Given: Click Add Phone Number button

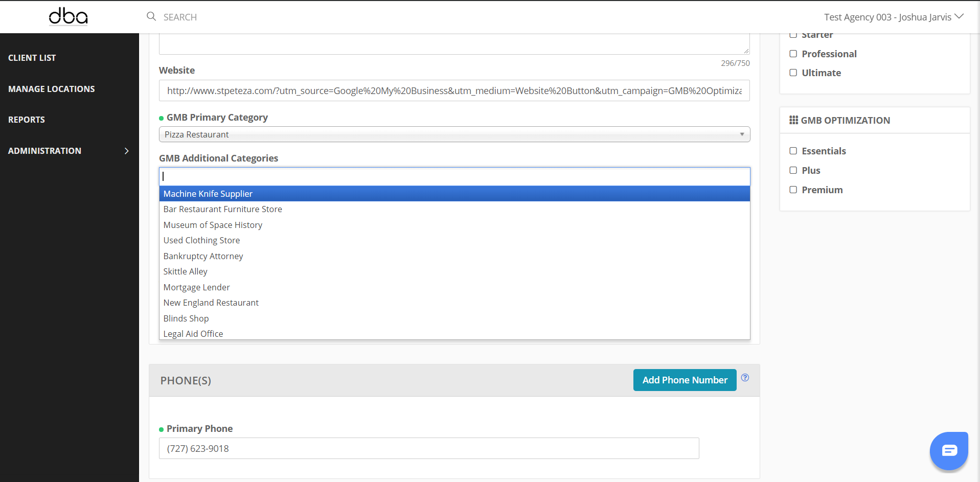Looking at the screenshot, I should [685, 380].
